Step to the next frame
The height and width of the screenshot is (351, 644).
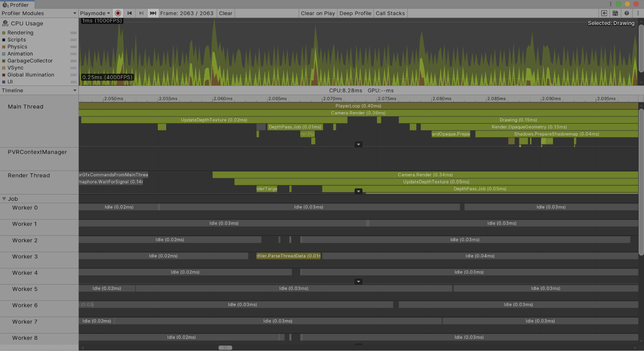tap(141, 13)
